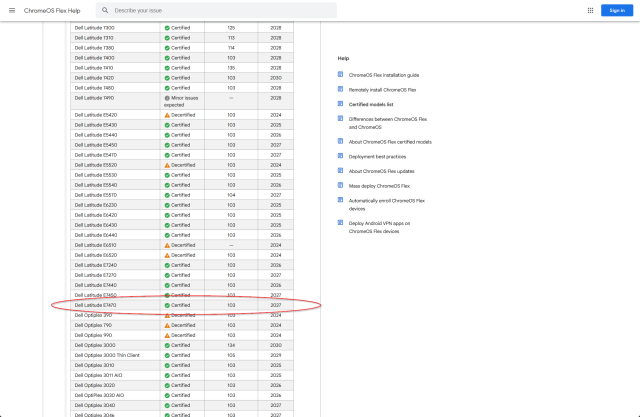
Task: Open Remotely install ChromeOS Flex link
Action: (383, 89)
